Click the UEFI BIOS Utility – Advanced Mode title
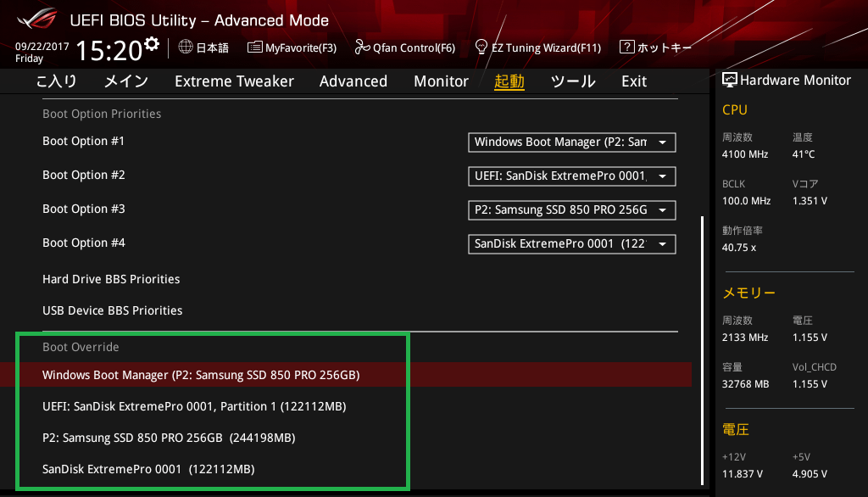 click(x=199, y=20)
